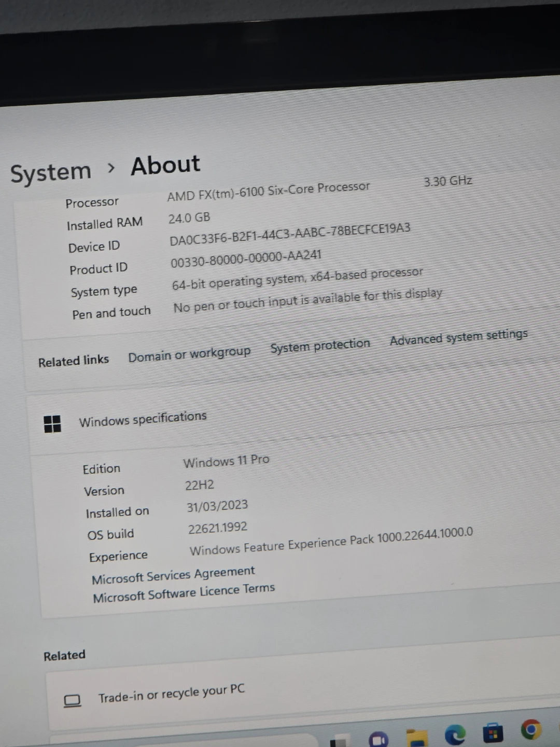The width and height of the screenshot is (560, 747).
Task: Click the Device ID label
Action: coord(94,246)
